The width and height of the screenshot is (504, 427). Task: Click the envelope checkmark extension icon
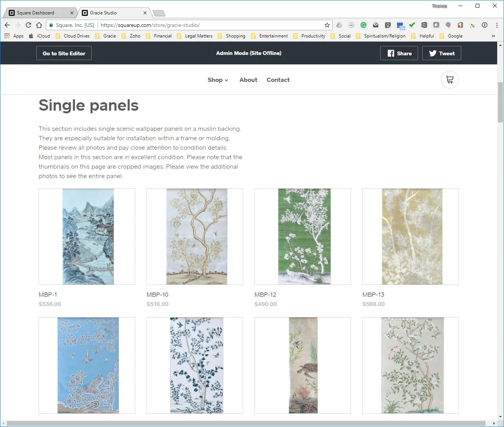coord(376,25)
